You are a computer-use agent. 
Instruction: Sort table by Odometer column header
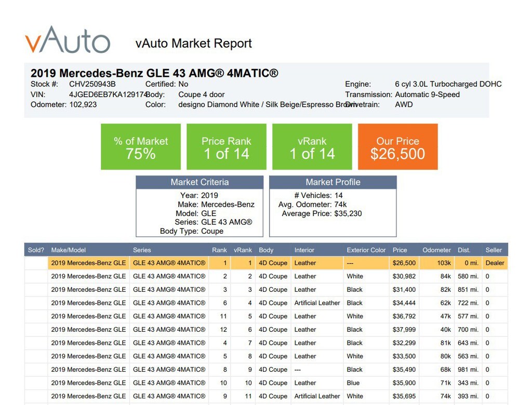pyautogui.click(x=436, y=250)
